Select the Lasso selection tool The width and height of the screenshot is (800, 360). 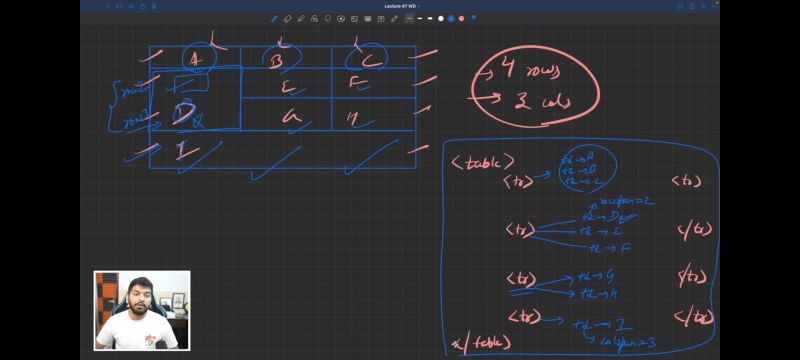(328, 19)
